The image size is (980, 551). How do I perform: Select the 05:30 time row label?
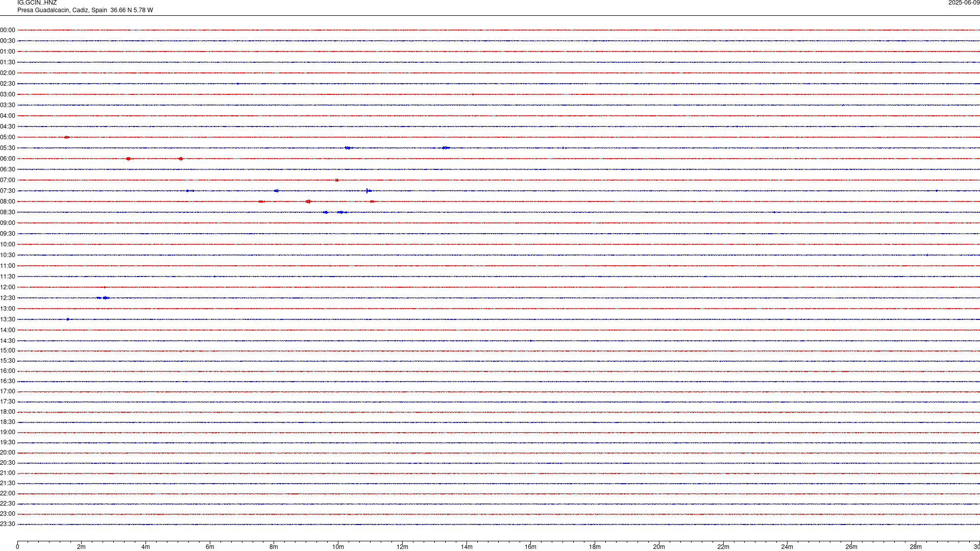coord(8,148)
